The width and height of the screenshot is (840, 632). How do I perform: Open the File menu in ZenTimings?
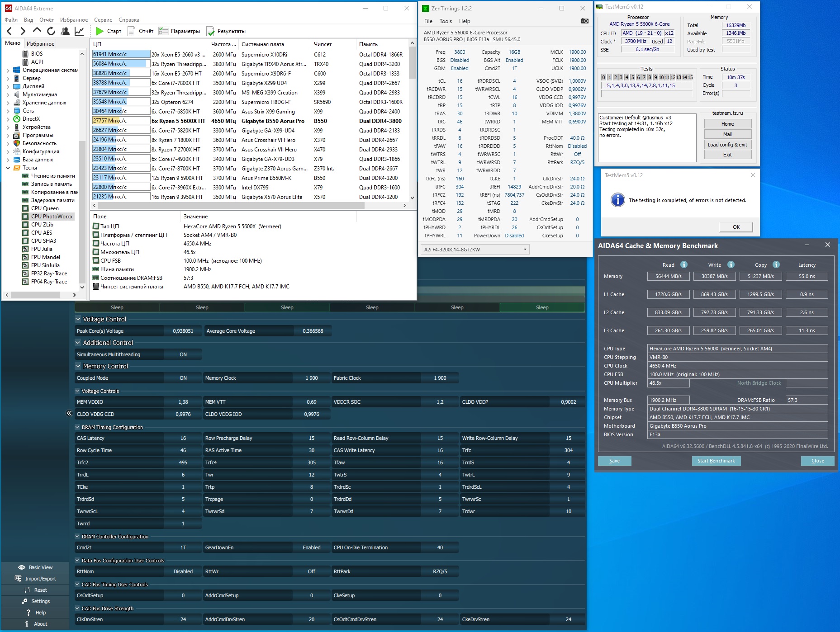pyautogui.click(x=428, y=21)
